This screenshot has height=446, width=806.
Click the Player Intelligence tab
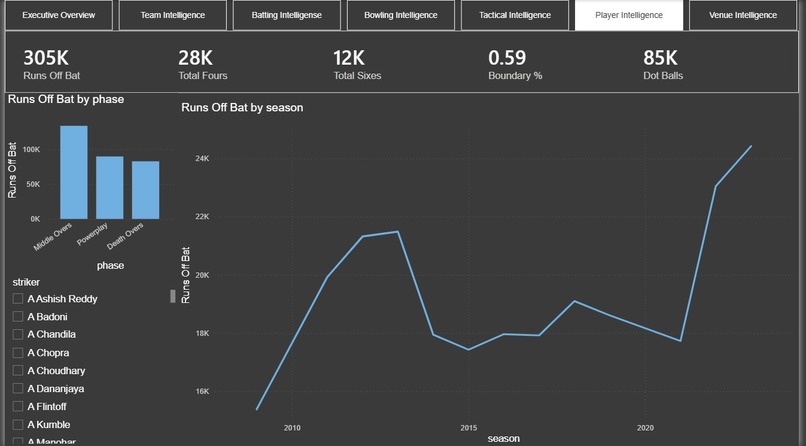(629, 15)
